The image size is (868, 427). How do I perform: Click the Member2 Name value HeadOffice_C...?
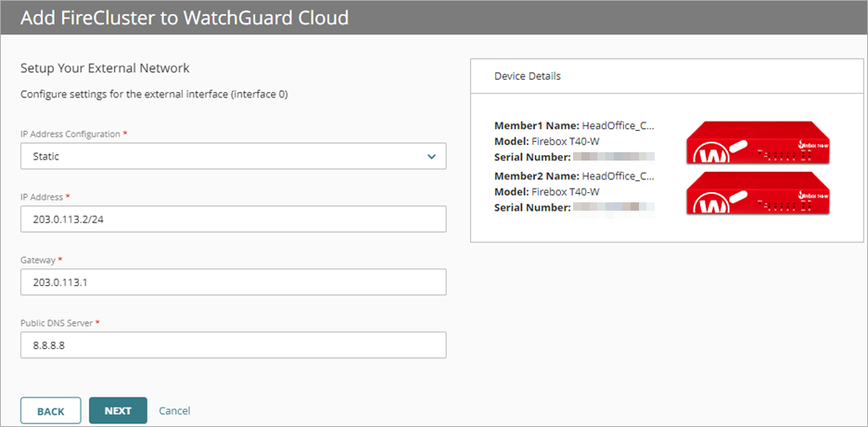tap(619, 176)
